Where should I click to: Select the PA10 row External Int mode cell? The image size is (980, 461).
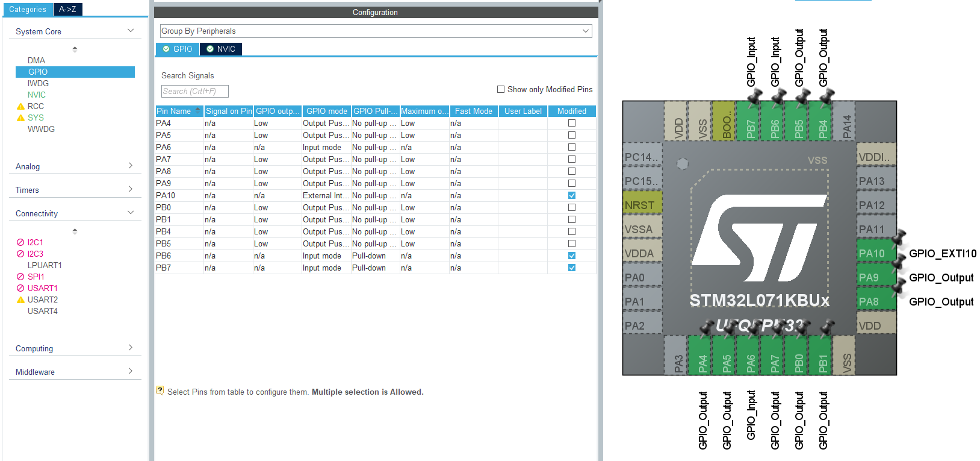point(326,195)
